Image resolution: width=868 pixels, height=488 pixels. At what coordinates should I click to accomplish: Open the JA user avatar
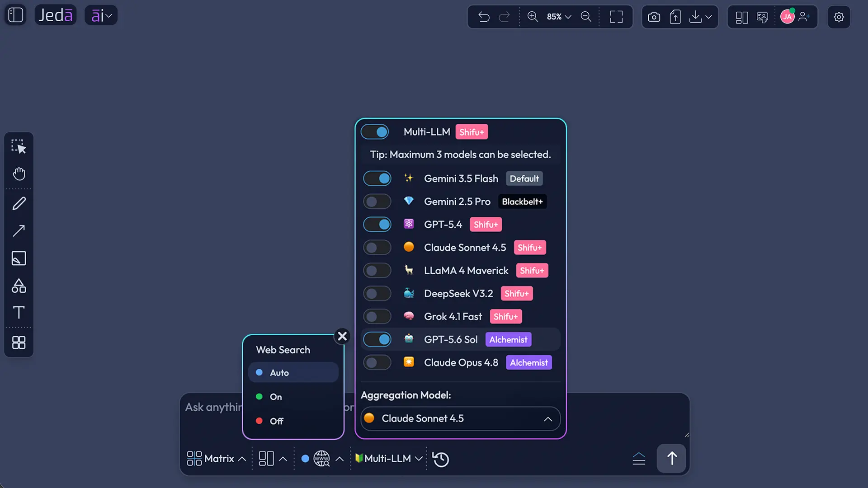point(788,17)
